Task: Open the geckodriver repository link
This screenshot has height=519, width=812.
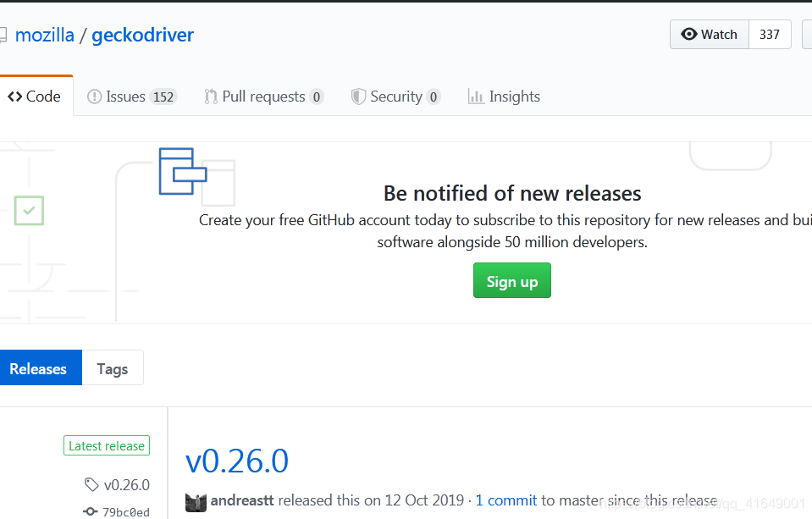Action: point(142,36)
